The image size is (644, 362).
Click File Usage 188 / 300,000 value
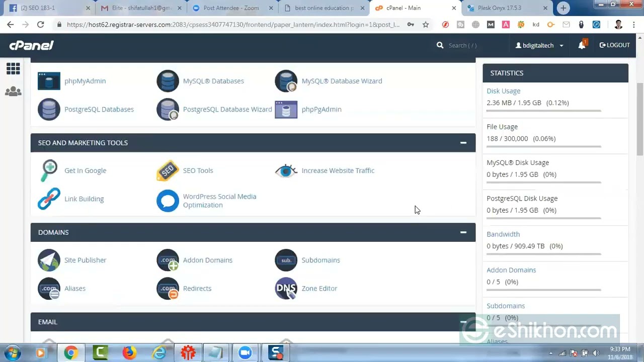click(507, 139)
